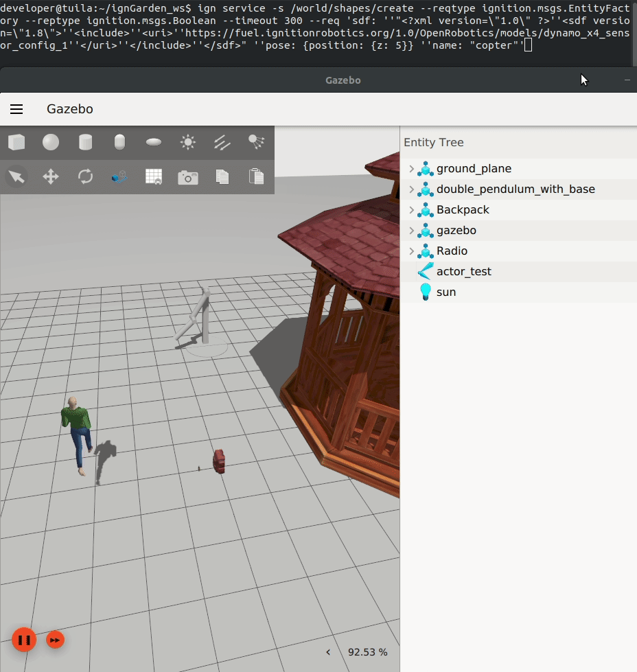Select Backpack in Entity Tree

pyautogui.click(x=518, y=209)
